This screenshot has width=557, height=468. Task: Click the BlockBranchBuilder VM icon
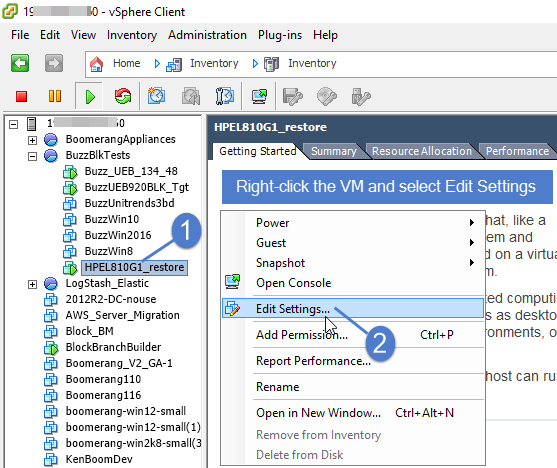pos(51,348)
